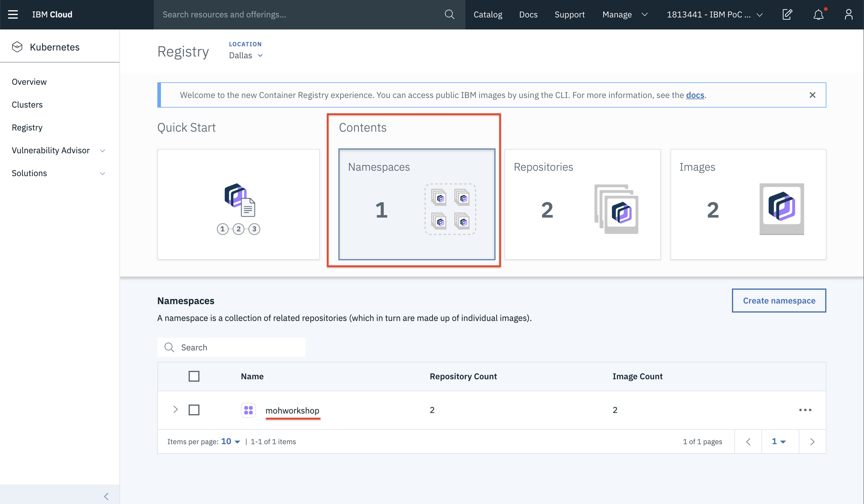Click the Manage dropdown menu
The width and height of the screenshot is (864, 504).
click(625, 14)
